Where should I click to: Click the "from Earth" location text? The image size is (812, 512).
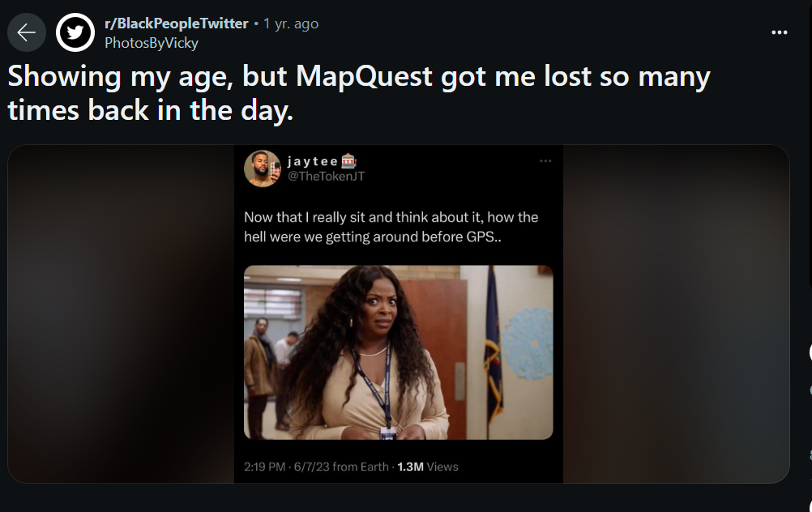click(x=361, y=467)
